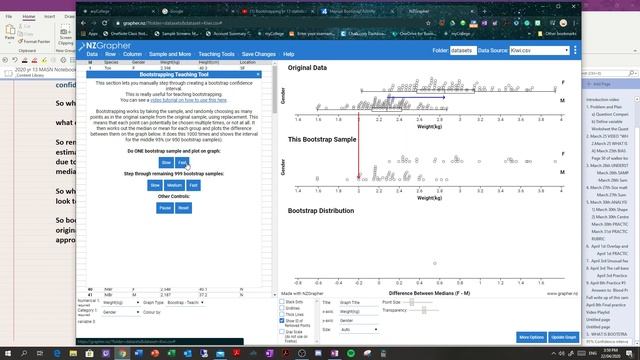Image resolution: width=640 pixels, height=360 pixels.
Task: Enable the Stack Dots checkbox
Action: pos(282,302)
